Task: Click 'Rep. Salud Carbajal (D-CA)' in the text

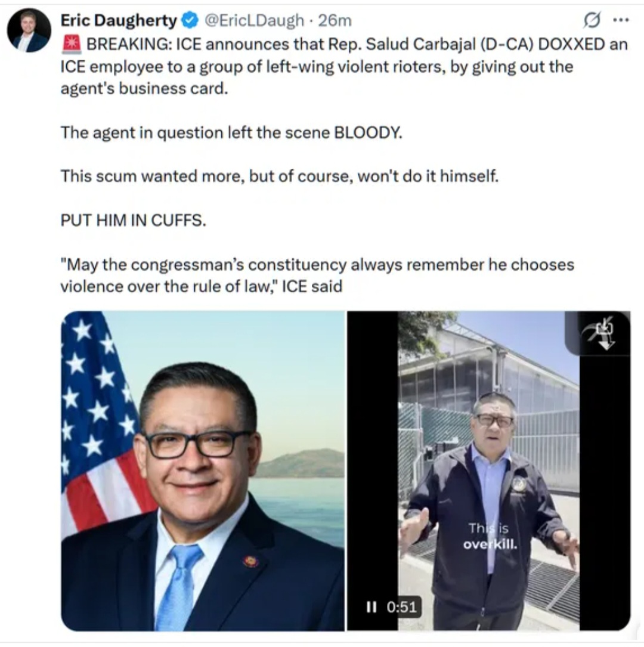Action: 431,45
